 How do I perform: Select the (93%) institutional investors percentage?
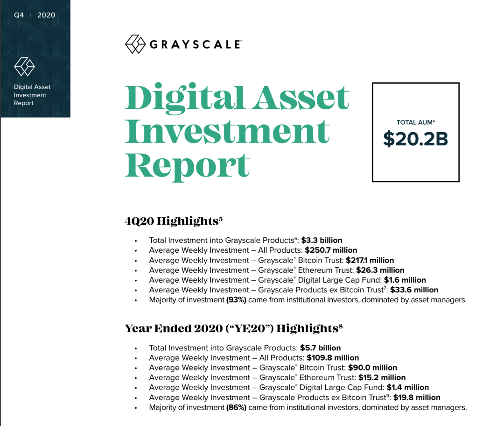tap(236, 300)
